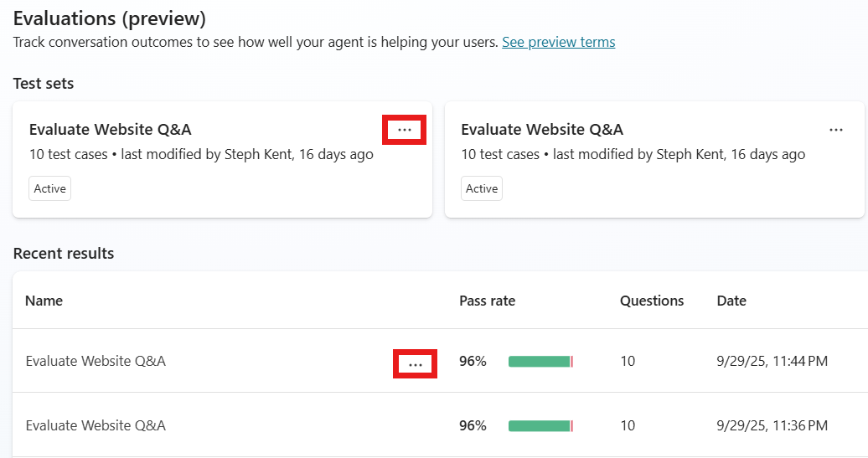Open the result run from 11:36 PM
868x458 pixels.
[x=96, y=425]
